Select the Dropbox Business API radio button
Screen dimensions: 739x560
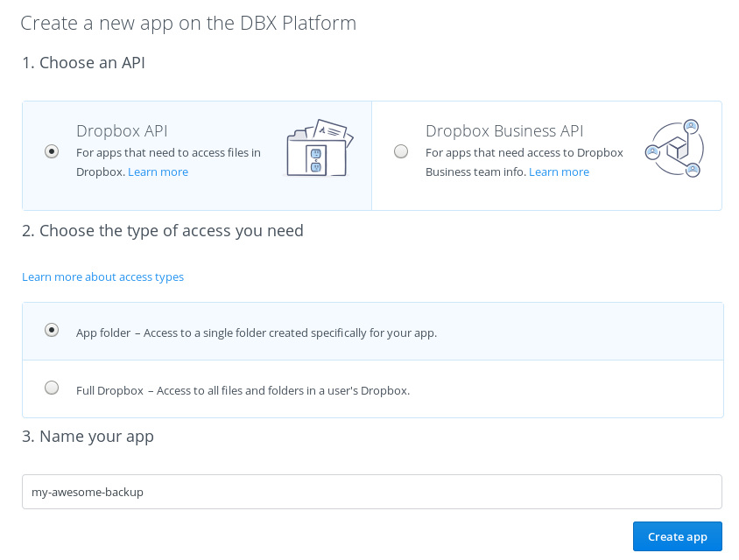401,150
